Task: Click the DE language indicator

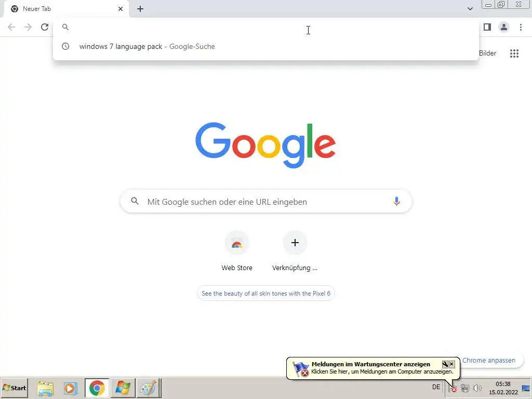Action: (x=436, y=387)
